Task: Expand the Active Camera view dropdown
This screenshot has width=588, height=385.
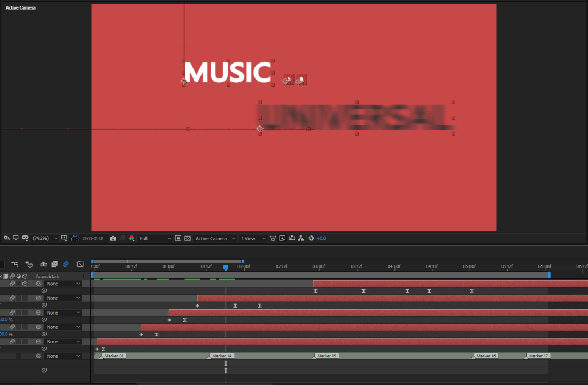Action: tap(215, 238)
